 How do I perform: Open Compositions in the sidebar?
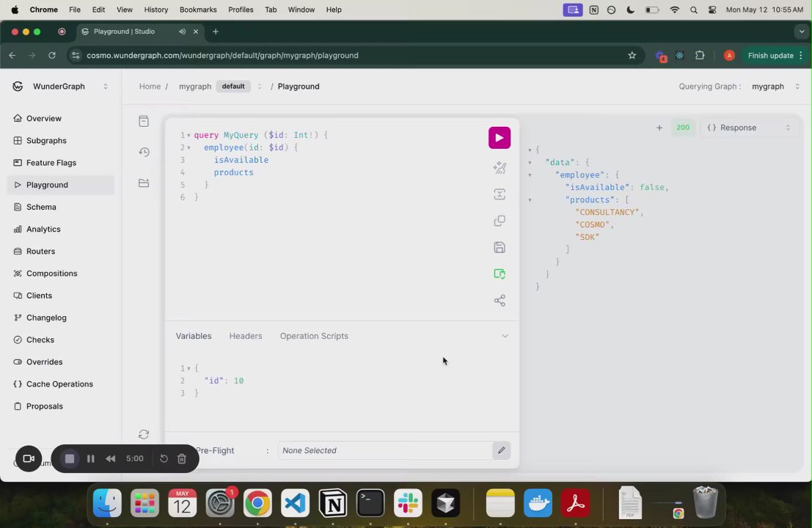coord(61,274)
